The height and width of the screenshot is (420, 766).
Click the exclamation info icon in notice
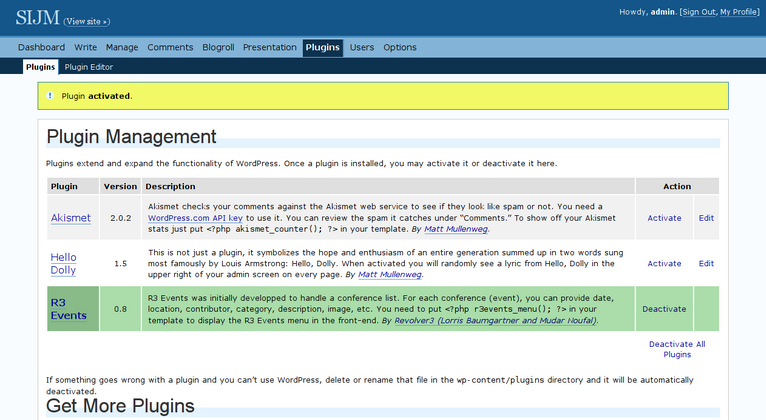(x=50, y=96)
